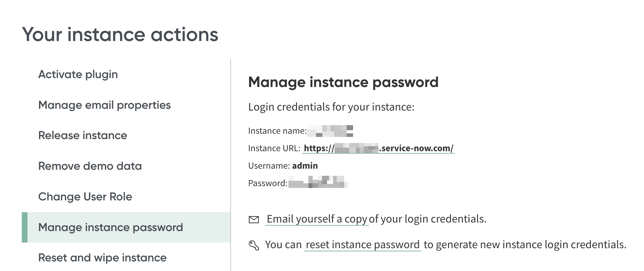Click the "Instance name:" label
Viewport: 644px width, 271px height.
[x=277, y=131]
